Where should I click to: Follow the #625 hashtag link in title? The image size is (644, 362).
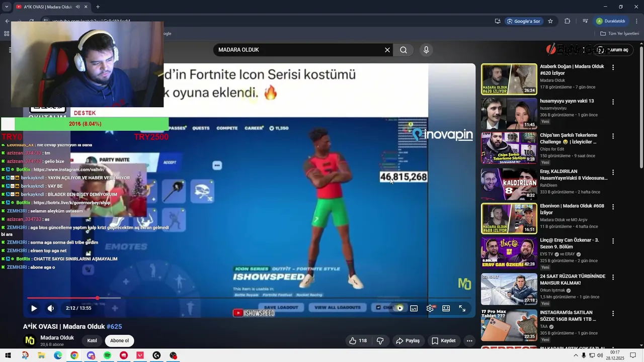(x=114, y=327)
